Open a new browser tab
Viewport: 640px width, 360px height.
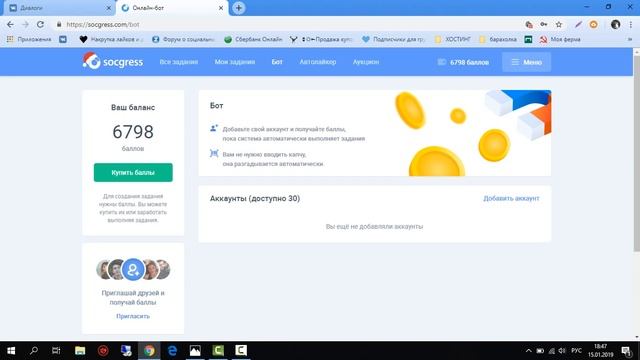tap(239, 8)
